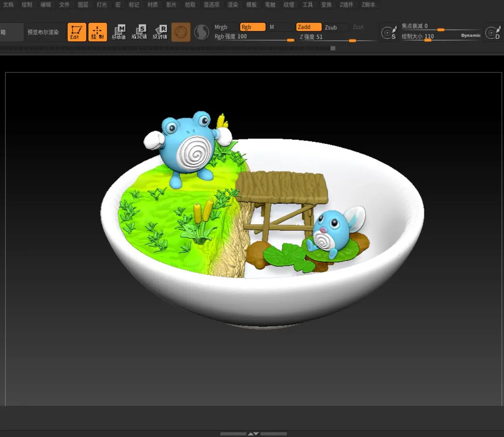Open the Z脚本 menu

pyautogui.click(x=368, y=5)
